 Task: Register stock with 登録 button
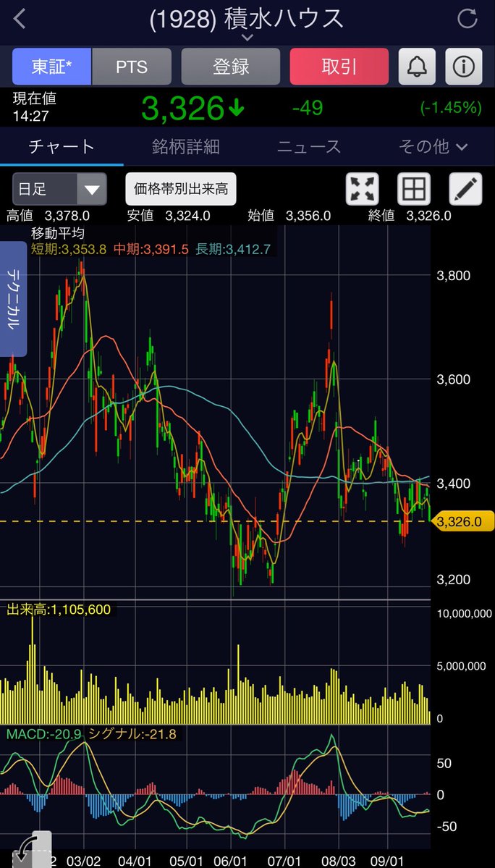point(231,67)
